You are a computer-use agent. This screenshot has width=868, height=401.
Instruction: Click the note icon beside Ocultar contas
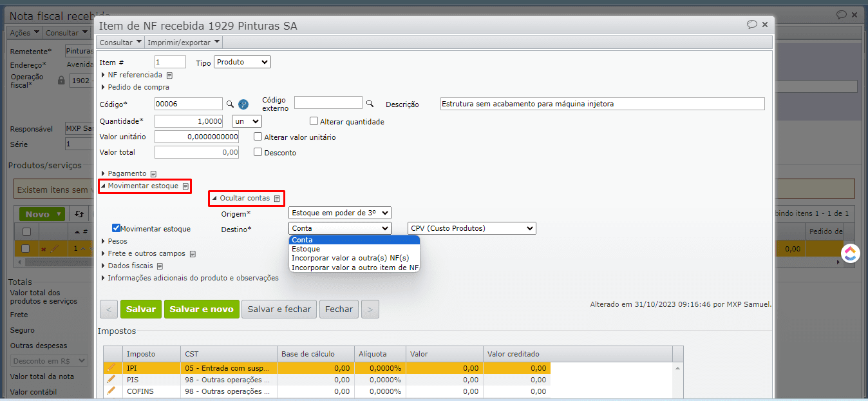[276, 199]
